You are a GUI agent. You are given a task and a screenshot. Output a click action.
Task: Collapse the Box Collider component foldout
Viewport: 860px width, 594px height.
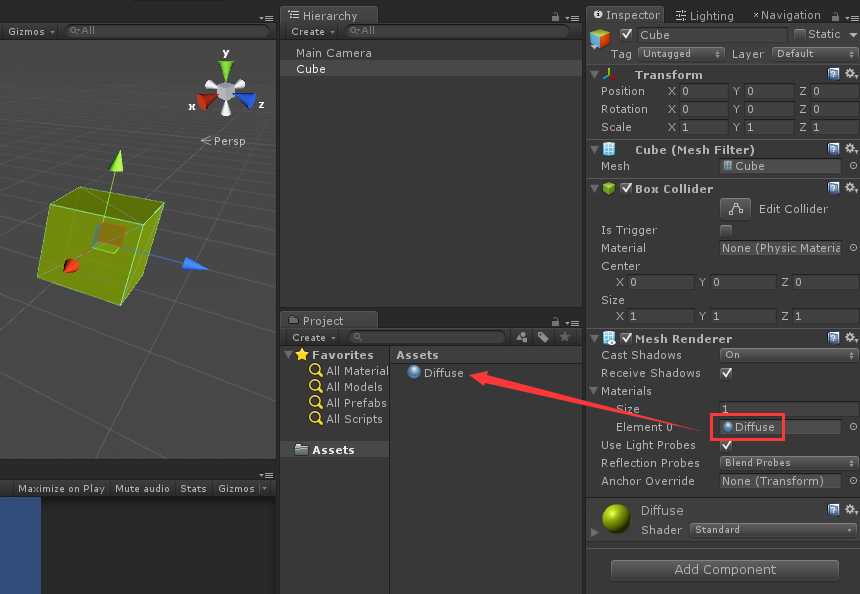594,188
